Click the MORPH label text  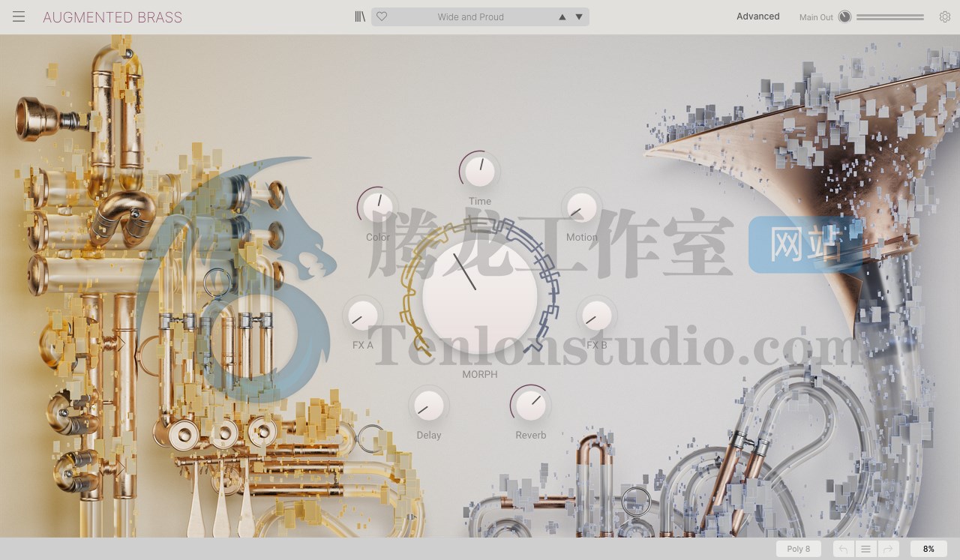[480, 374]
